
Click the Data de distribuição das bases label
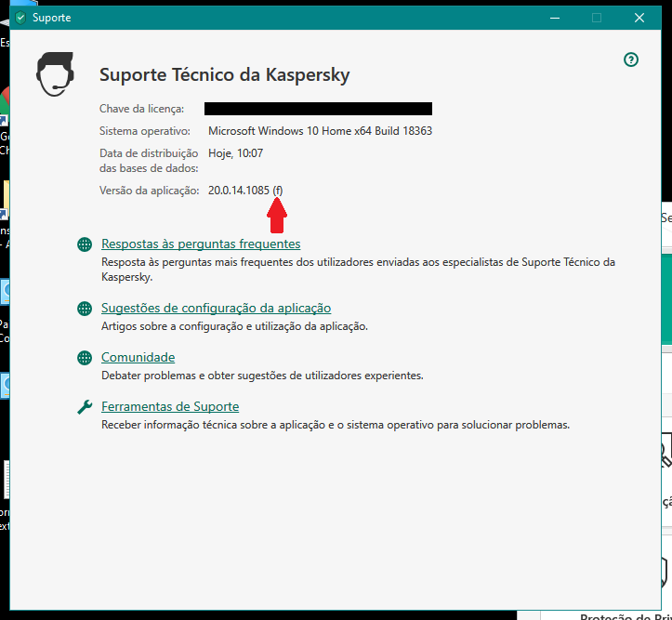149,161
